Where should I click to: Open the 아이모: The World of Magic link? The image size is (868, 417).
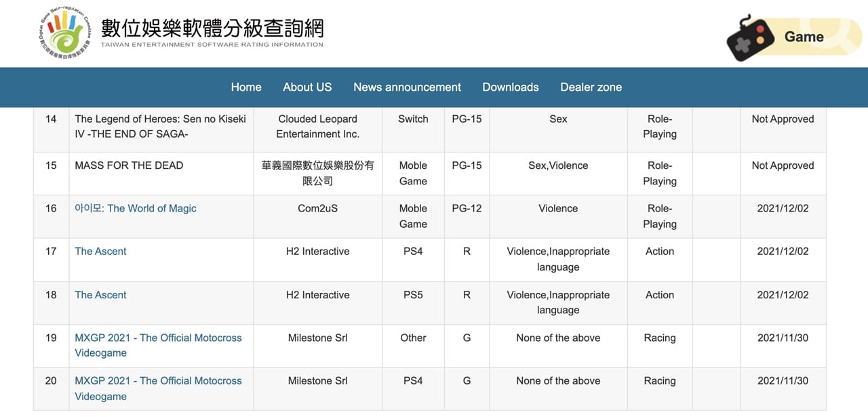point(136,208)
